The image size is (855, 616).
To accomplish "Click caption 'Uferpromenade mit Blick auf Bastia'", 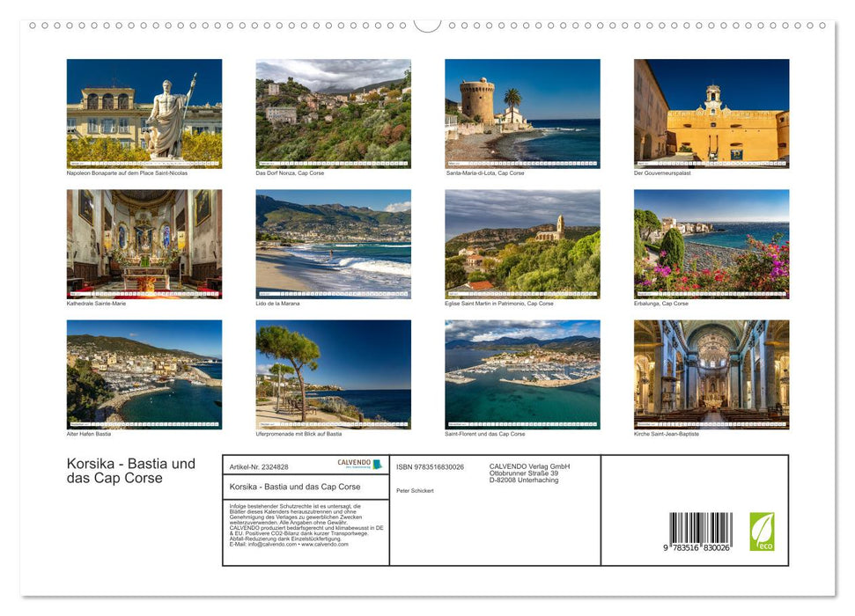I will 299,434.
